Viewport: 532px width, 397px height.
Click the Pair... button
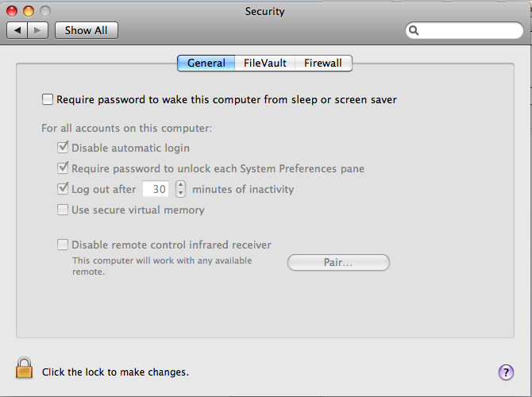[x=338, y=263]
